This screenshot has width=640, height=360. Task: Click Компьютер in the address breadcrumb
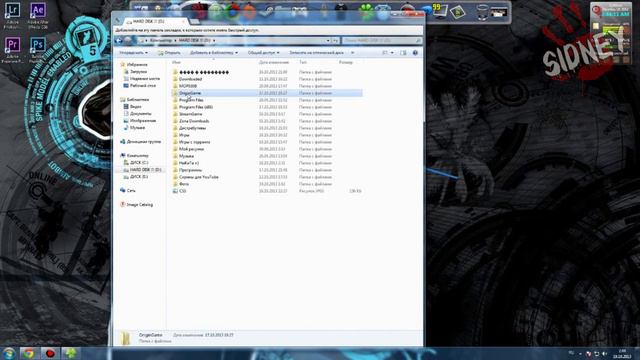(x=160, y=40)
